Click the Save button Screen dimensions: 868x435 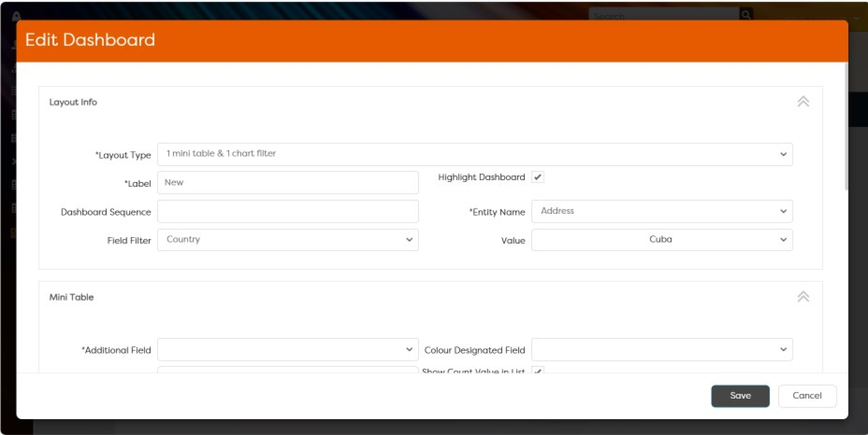point(740,396)
